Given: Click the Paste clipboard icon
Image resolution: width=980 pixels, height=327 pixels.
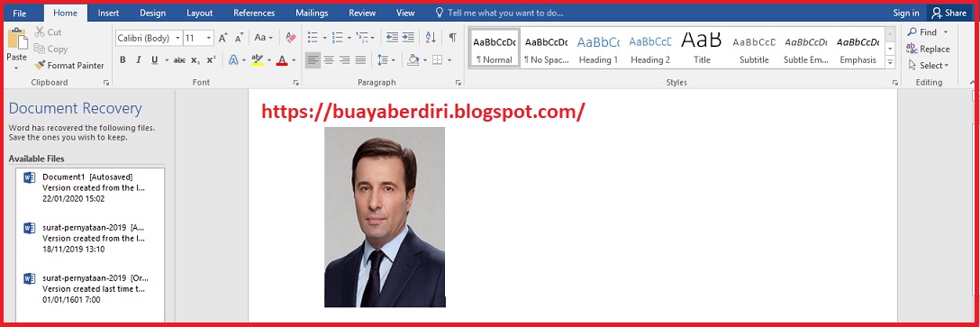Looking at the screenshot, I should [16, 39].
